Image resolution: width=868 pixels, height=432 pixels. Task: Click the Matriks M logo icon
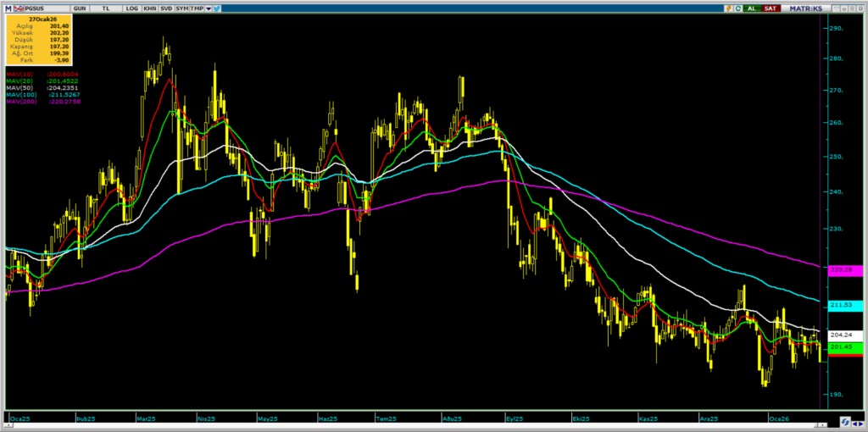tap(8, 8)
